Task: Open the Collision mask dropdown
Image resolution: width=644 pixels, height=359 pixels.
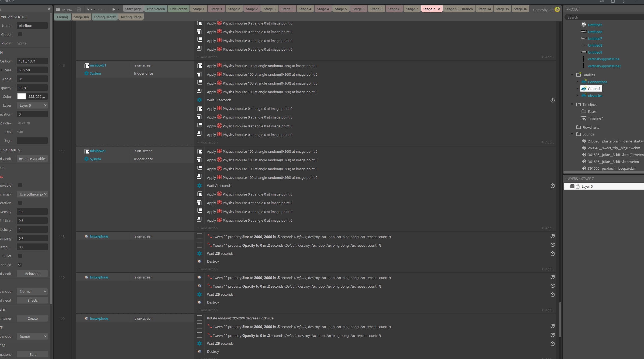Action: (32, 194)
